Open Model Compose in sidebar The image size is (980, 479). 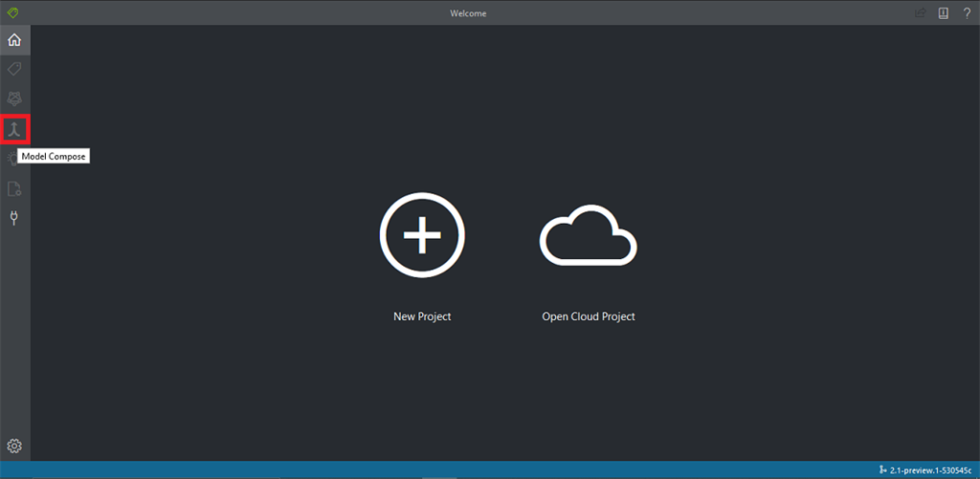[14, 129]
